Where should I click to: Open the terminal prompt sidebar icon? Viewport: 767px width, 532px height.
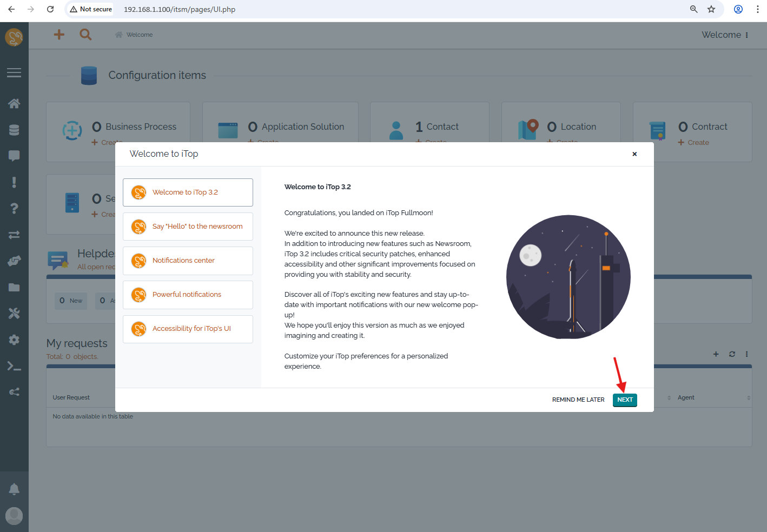pos(14,366)
